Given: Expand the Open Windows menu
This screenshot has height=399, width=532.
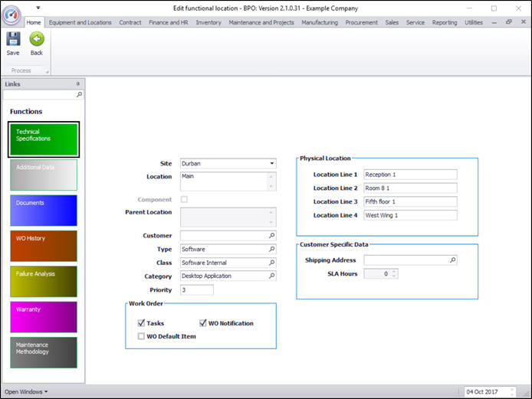Looking at the screenshot, I should click(x=26, y=391).
